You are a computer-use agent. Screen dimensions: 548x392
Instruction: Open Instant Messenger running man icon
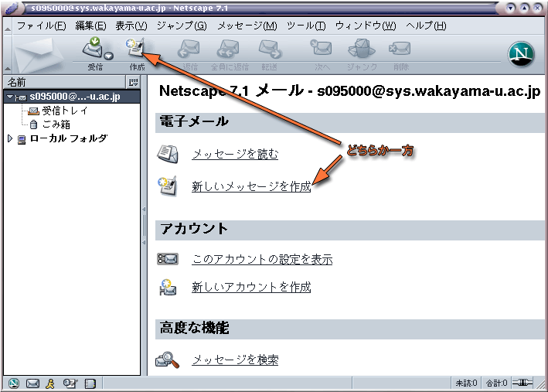[x=50, y=383]
